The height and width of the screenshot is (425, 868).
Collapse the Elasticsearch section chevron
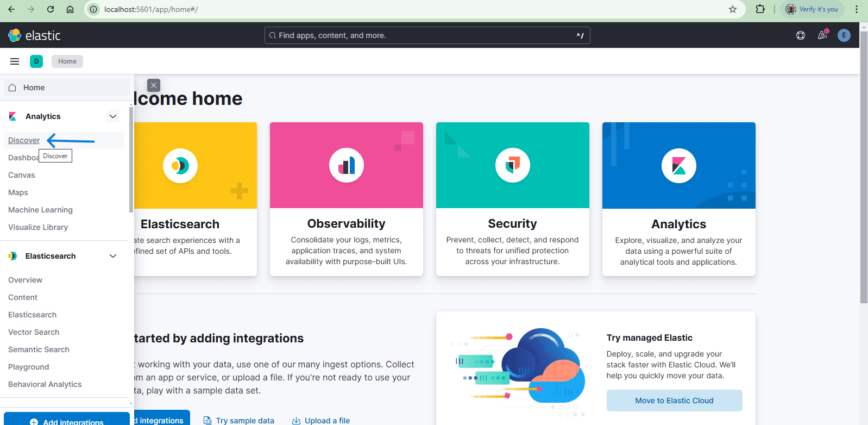pyautogui.click(x=113, y=256)
